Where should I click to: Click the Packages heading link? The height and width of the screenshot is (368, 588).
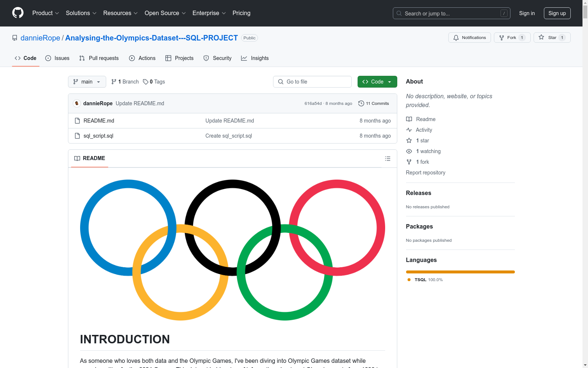click(x=419, y=226)
